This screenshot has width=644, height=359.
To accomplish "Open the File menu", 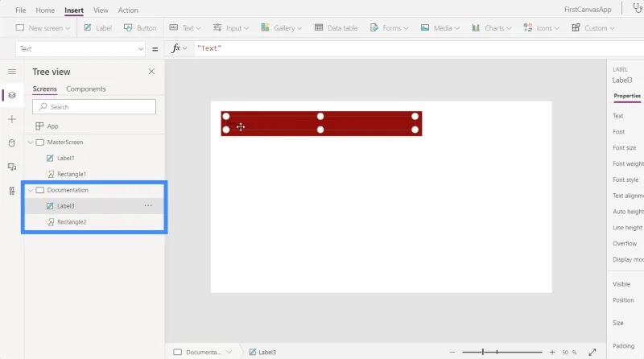I will coord(21,10).
